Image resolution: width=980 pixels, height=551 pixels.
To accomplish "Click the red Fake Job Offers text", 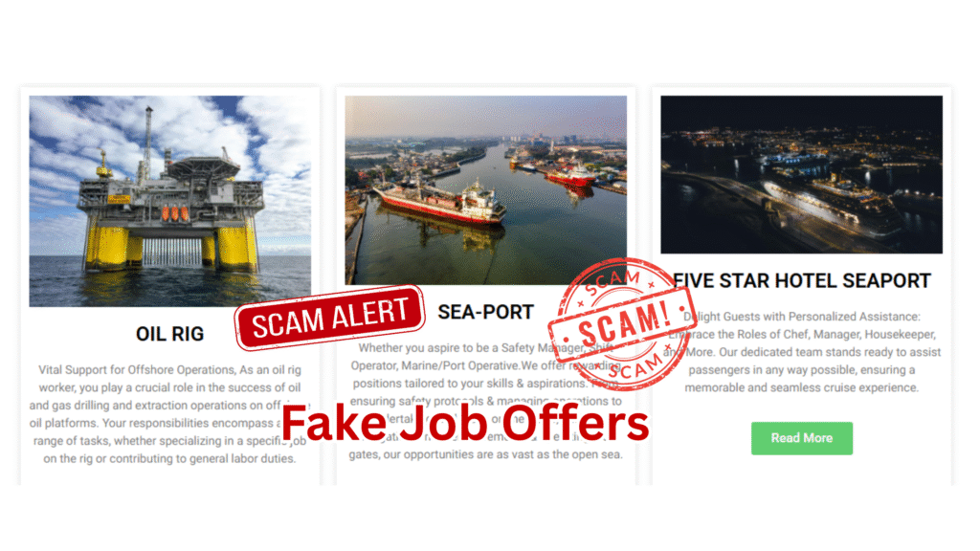I will pyautogui.click(x=466, y=423).
